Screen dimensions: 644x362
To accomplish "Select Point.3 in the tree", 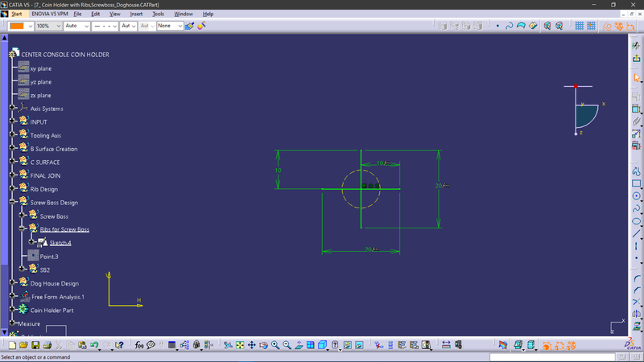I will click(x=49, y=257).
